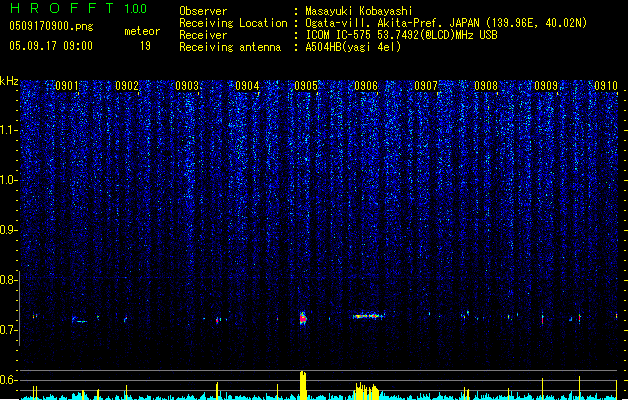Click the 0909 time marker
The image size is (629, 400).
(546, 86)
